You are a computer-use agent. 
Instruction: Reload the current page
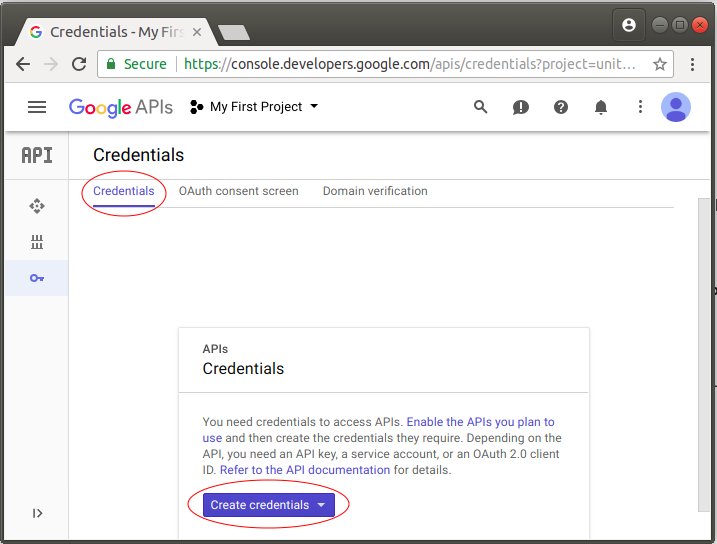click(x=79, y=64)
